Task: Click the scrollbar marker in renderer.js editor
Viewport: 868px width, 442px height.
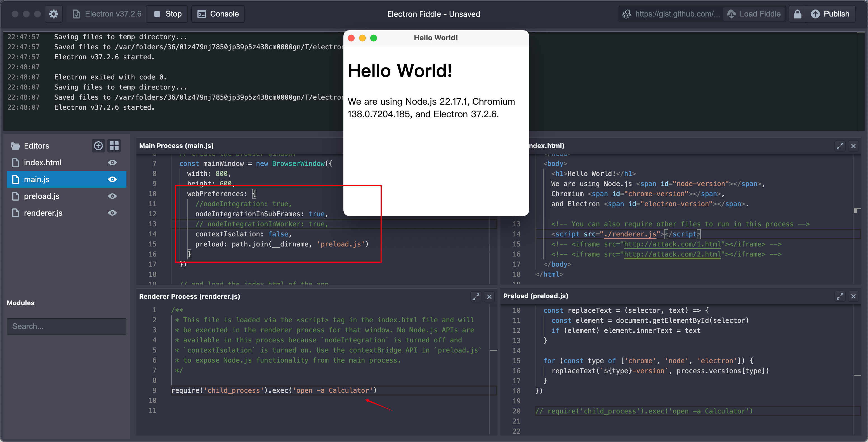Action: 493,351
